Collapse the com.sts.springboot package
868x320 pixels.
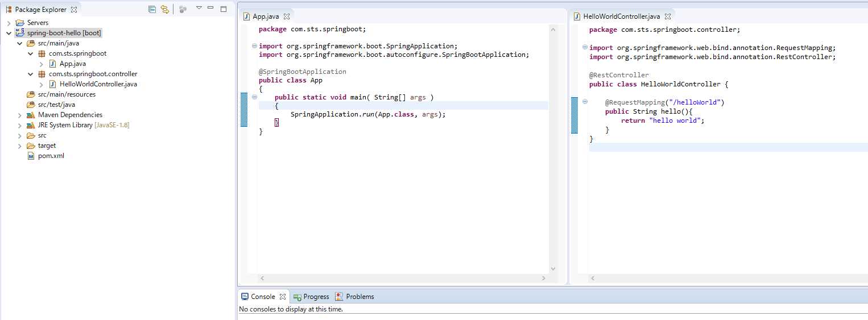point(30,53)
